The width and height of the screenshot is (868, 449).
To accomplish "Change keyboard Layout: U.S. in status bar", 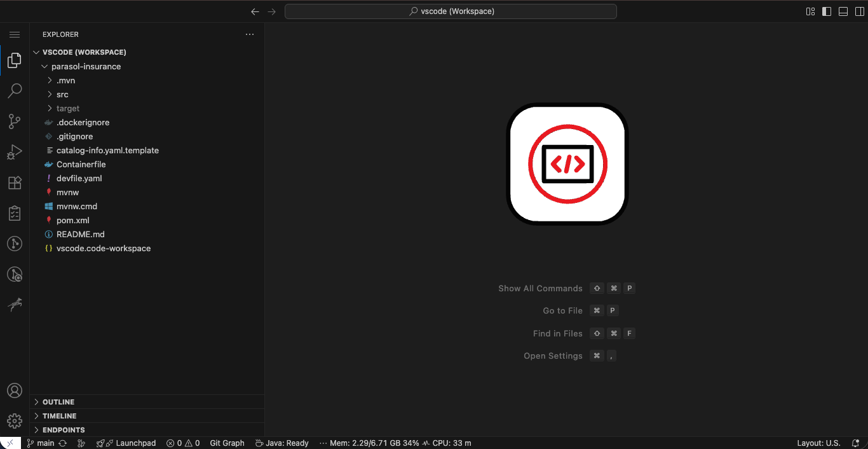I will (x=818, y=443).
